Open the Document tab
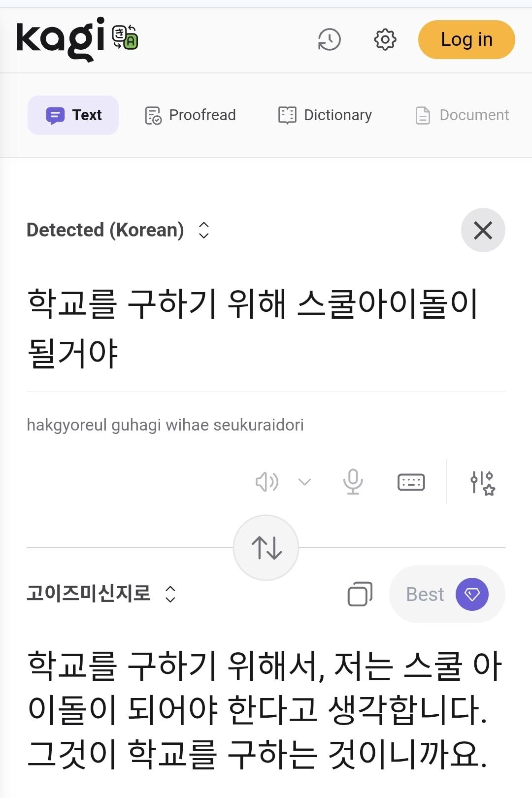 coord(462,115)
